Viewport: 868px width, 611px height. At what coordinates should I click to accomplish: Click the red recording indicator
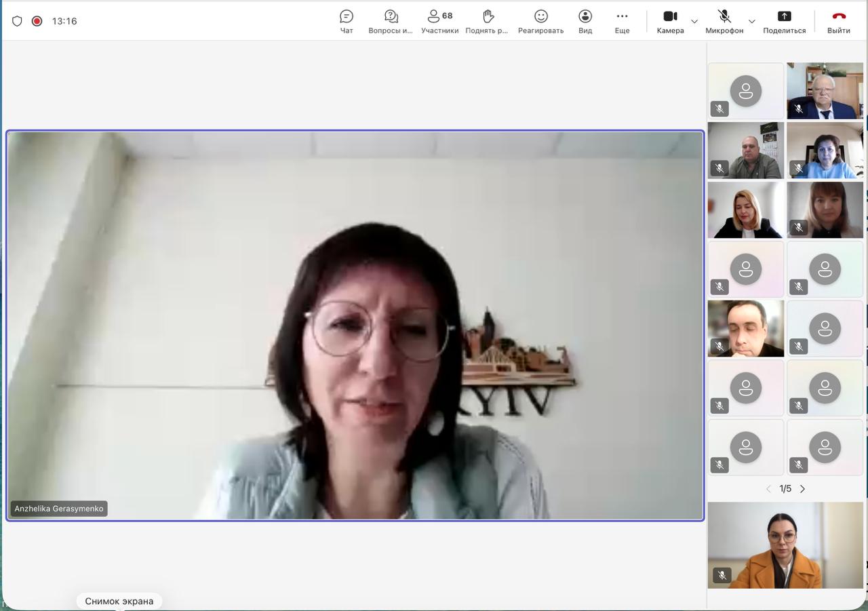[37, 21]
